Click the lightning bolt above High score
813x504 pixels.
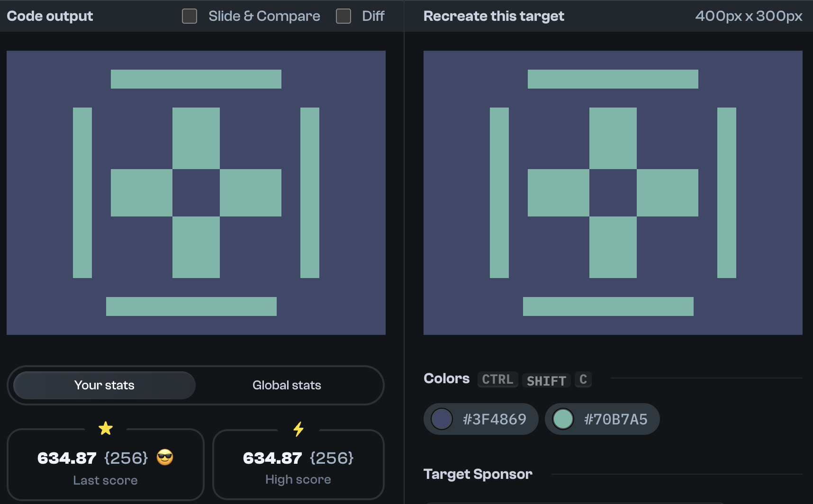pyautogui.click(x=298, y=428)
